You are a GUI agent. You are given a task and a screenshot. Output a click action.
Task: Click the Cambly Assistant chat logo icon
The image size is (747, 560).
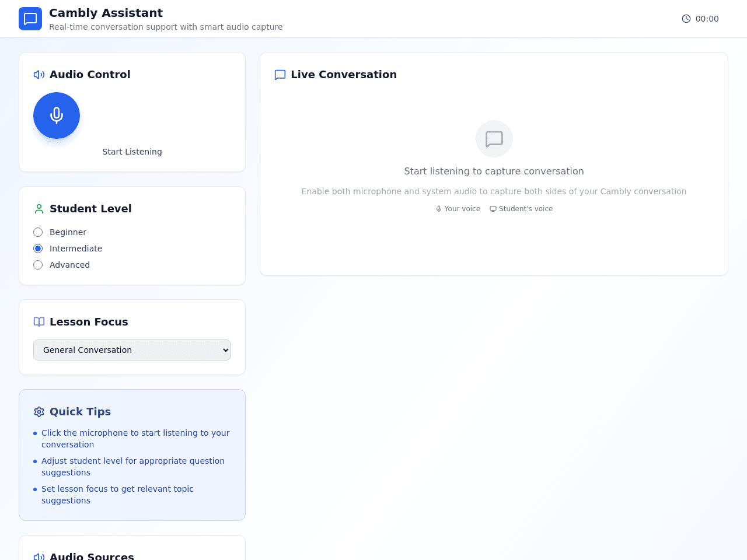coord(30,19)
